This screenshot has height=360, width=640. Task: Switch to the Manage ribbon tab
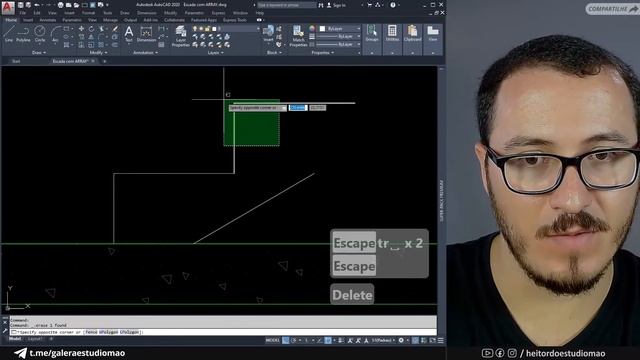click(110, 20)
